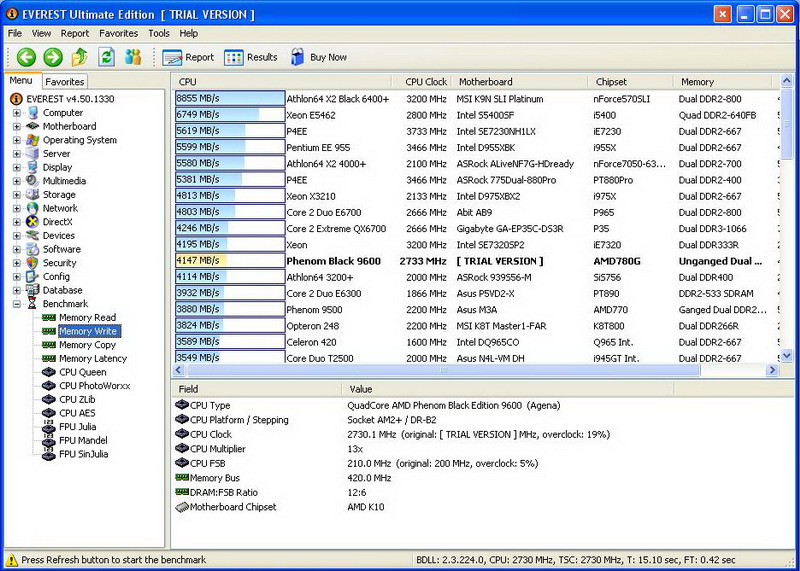Expand the Computer tree node
Screen dimensions: 800x571
click(17, 113)
